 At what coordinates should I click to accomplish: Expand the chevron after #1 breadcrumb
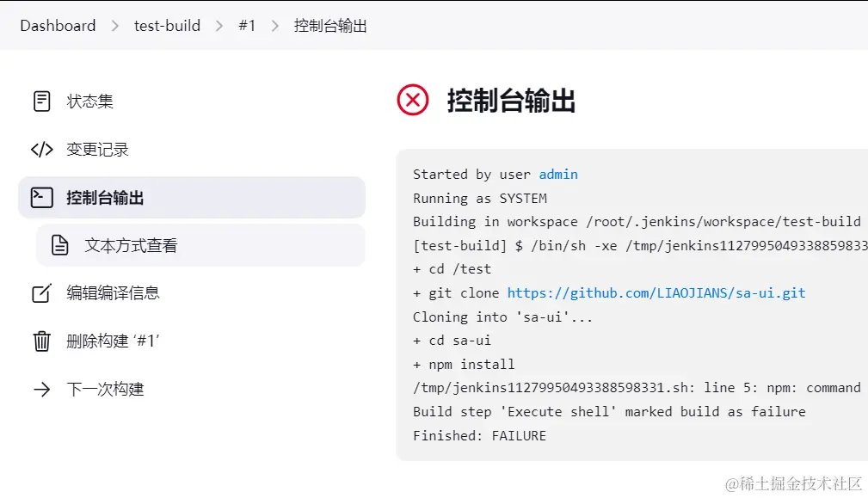(275, 26)
